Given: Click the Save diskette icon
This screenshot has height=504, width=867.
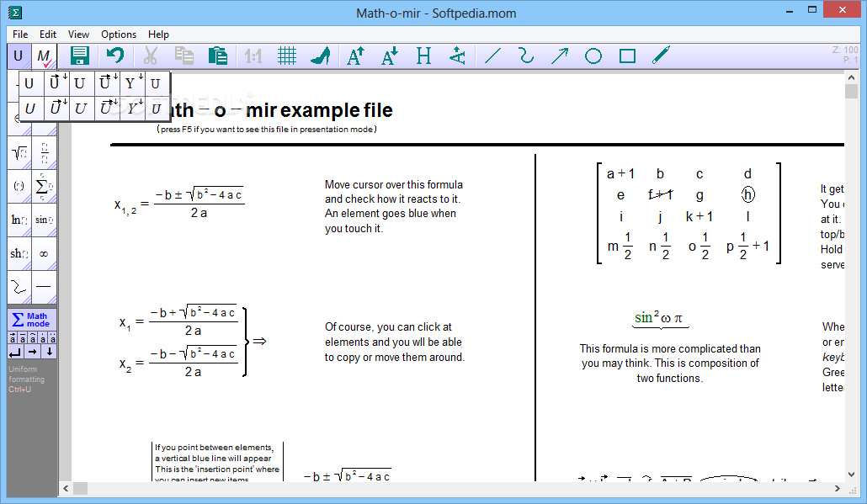Looking at the screenshot, I should (80, 56).
